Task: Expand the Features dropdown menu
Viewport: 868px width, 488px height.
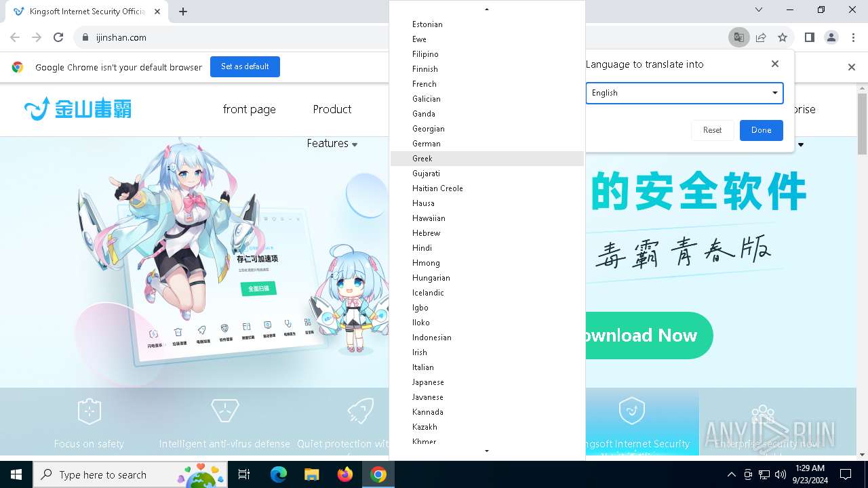Action: 332,144
